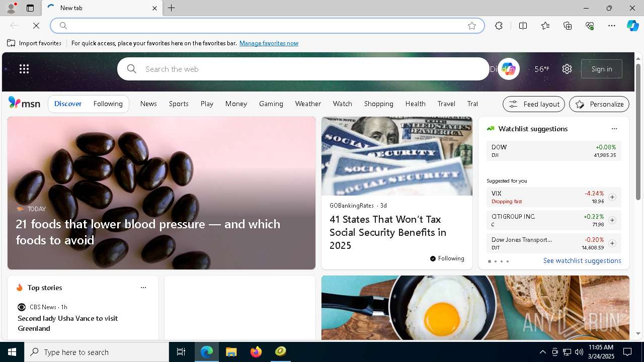This screenshot has width=644, height=362.
Task: Open the Edge profile icon
Action: (x=11, y=8)
